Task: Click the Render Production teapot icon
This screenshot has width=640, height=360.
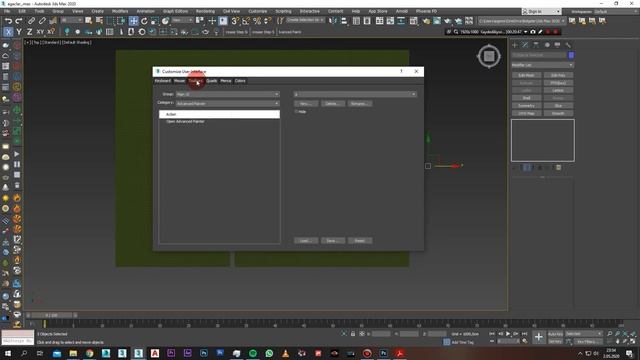Action: (x=448, y=21)
